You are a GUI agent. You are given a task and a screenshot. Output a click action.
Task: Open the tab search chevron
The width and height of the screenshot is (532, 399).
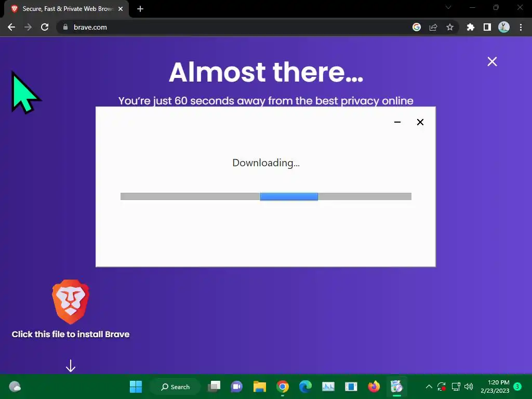[448, 7]
